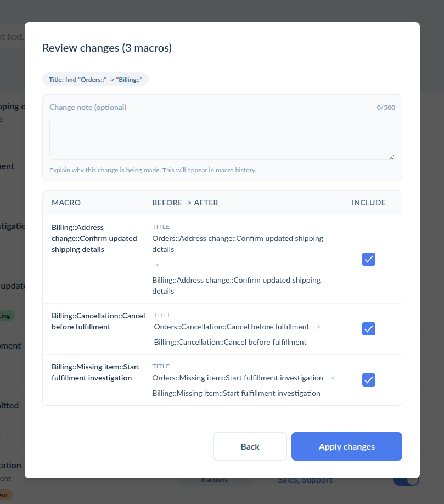This screenshot has width=444, height=504.
Task: Click the Review changes (3 macros) heading
Action: pyautogui.click(x=107, y=48)
